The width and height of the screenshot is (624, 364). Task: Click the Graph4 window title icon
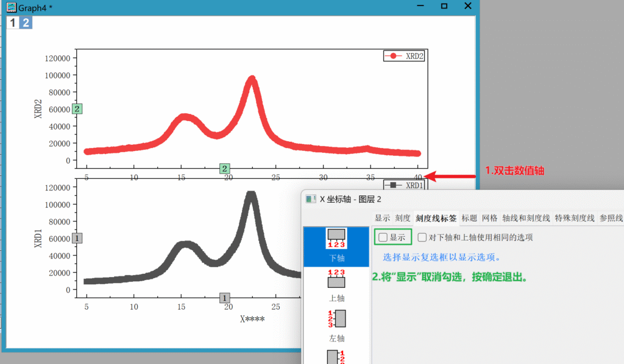point(11,6)
